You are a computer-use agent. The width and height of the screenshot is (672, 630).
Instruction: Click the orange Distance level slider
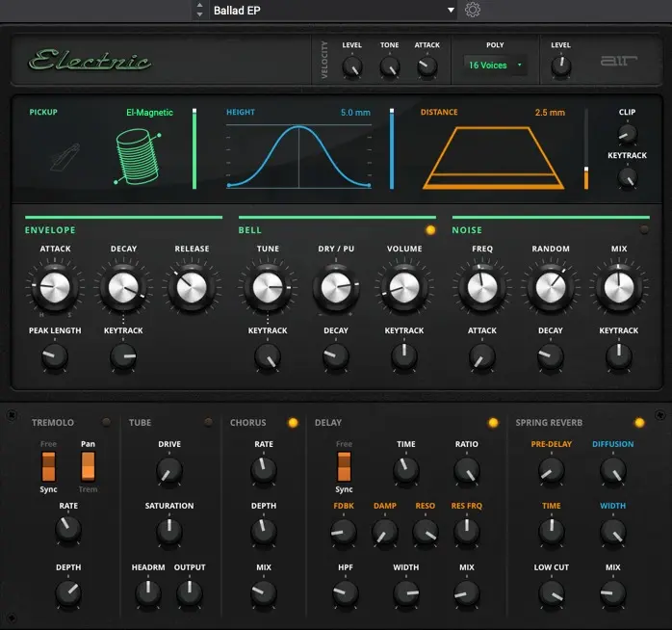tap(585, 177)
